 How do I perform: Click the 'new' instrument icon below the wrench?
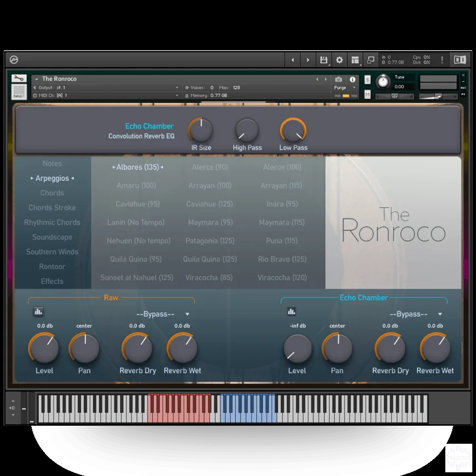[19, 91]
